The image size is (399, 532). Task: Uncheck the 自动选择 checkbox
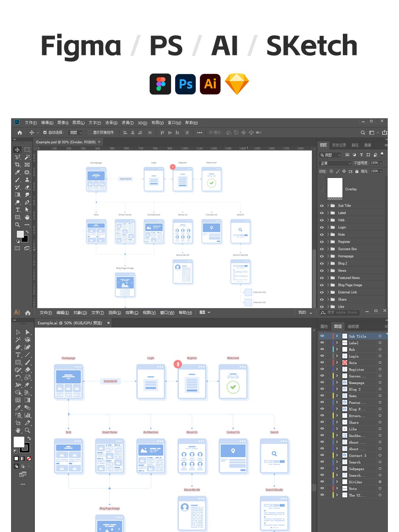pyautogui.click(x=45, y=133)
